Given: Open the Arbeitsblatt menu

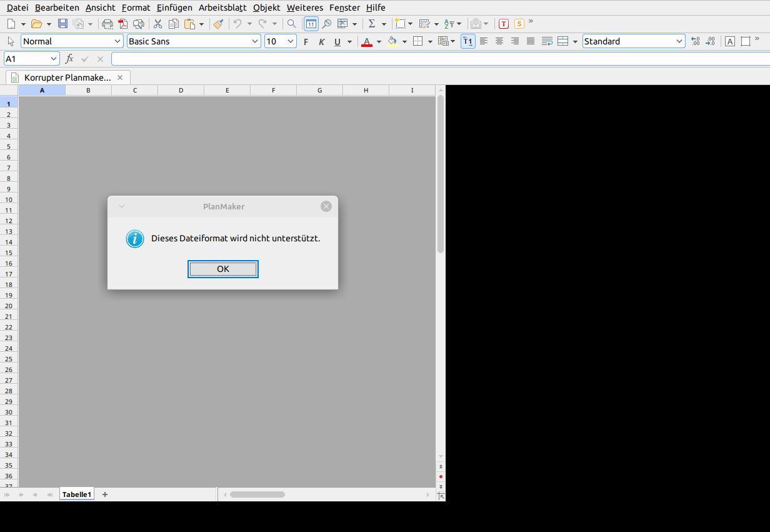Looking at the screenshot, I should pos(222,8).
